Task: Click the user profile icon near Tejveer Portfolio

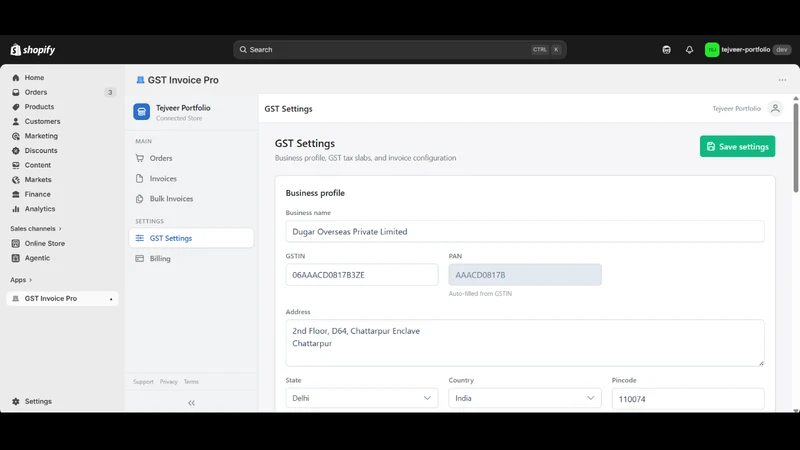Action: [775, 108]
